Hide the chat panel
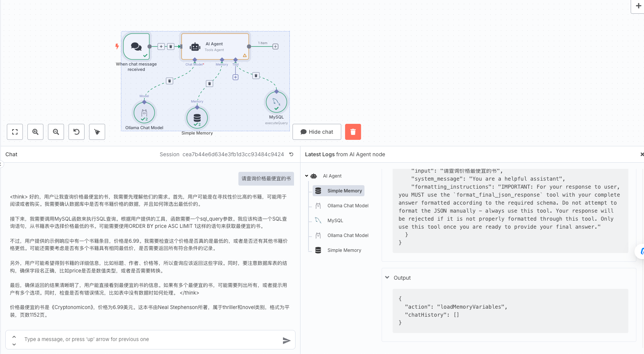The image size is (644, 354). click(316, 132)
